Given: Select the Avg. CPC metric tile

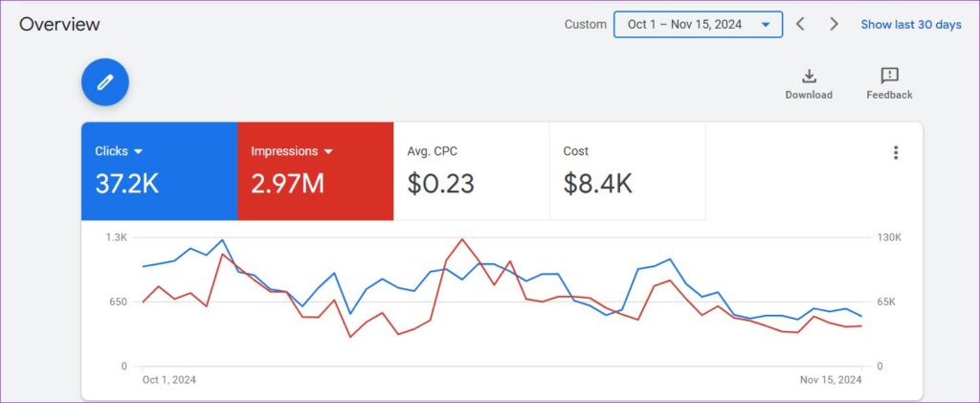Looking at the screenshot, I should (x=471, y=171).
